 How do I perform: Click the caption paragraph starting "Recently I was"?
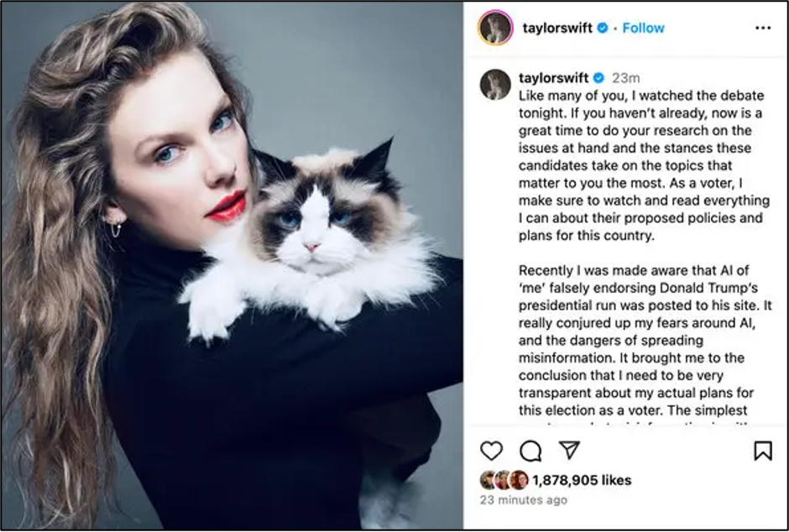645,341
